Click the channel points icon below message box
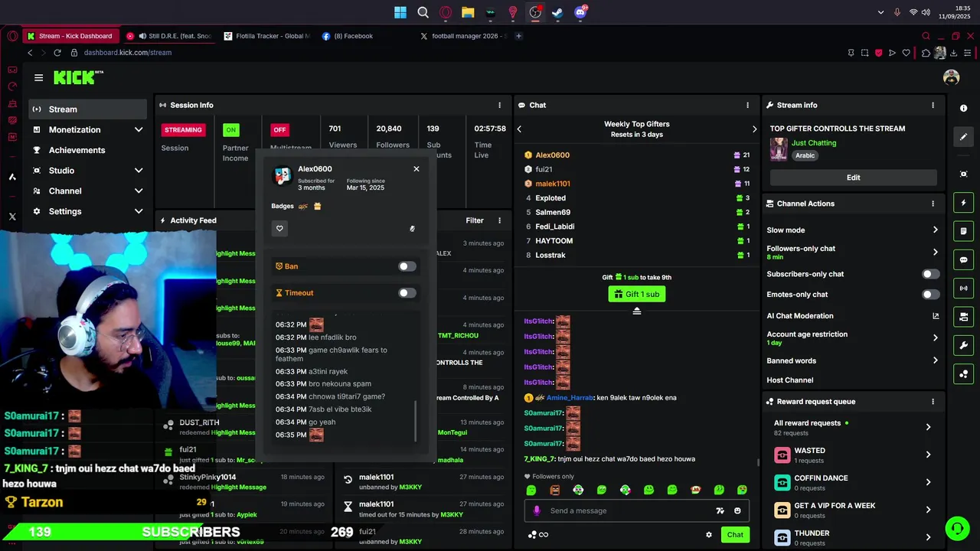The height and width of the screenshot is (551, 980). click(533, 535)
